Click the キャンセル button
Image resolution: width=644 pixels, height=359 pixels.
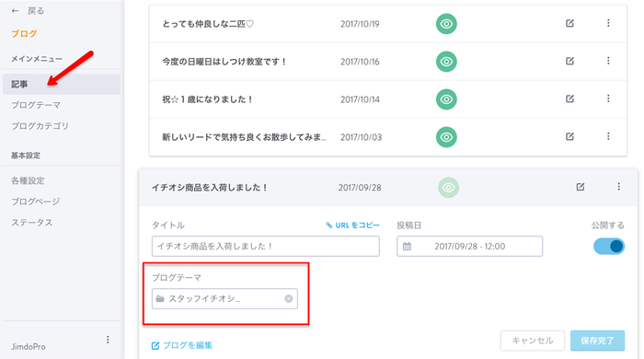[533, 341]
